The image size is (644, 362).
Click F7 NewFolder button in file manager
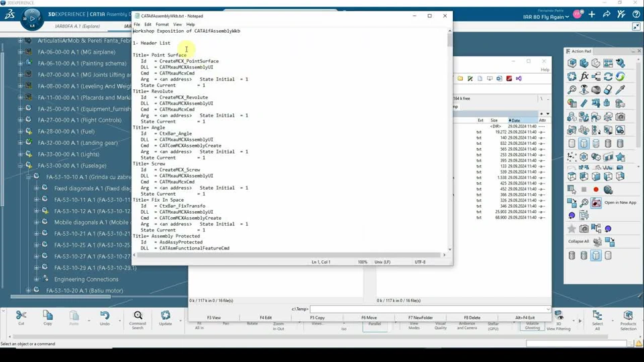[x=421, y=317]
